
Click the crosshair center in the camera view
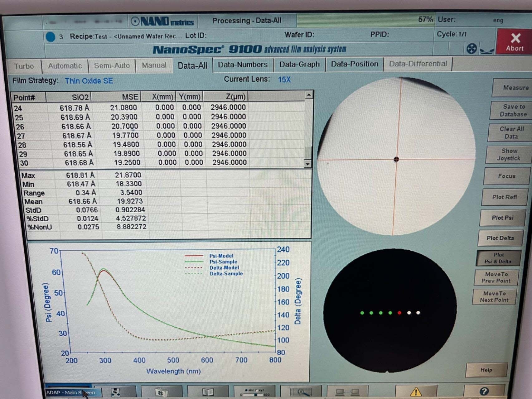pos(396,159)
